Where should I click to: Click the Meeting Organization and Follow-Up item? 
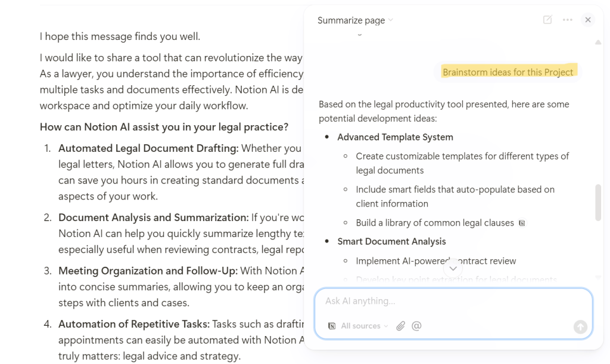point(148,270)
